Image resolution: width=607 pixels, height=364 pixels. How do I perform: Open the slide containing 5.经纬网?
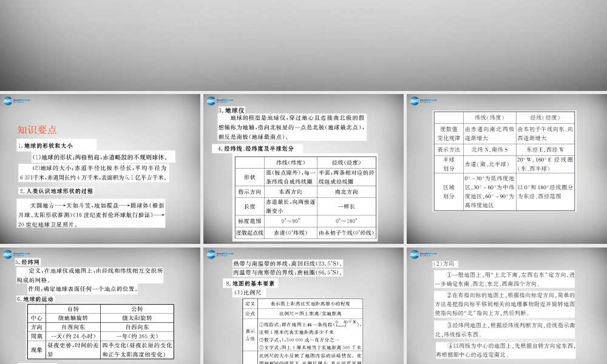pyautogui.click(x=100, y=306)
